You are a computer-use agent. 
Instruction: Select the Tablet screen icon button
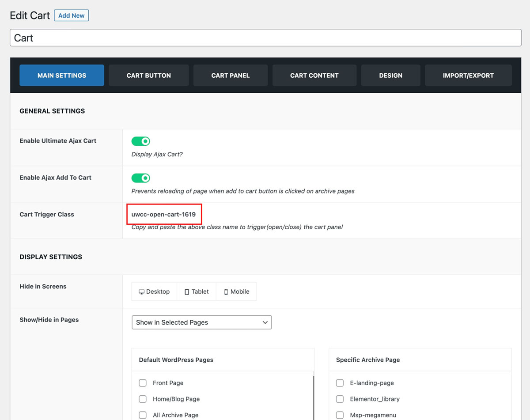click(197, 292)
